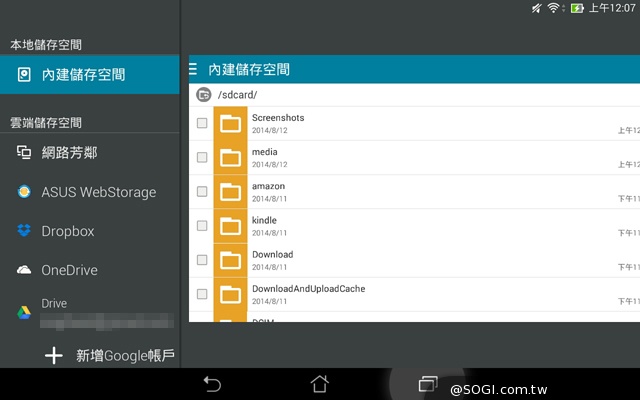Click the ASUS WebStorage icon
This screenshot has height=400, width=640.
point(24,191)
